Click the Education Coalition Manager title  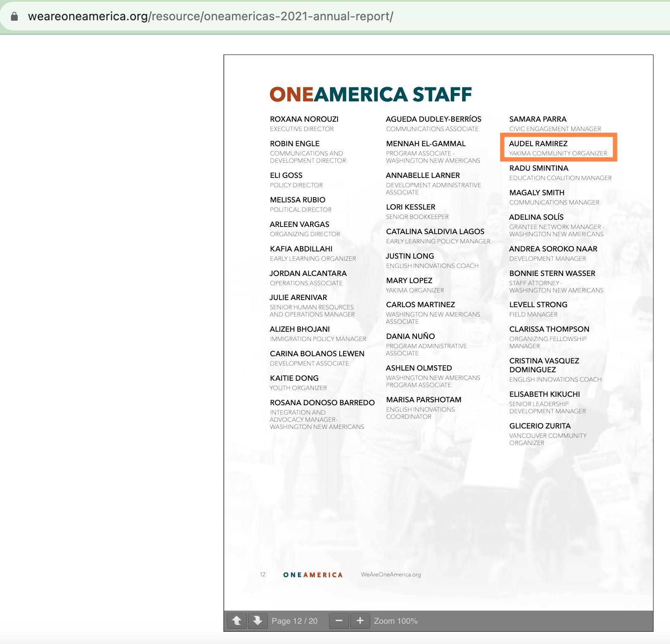coord(560,178)
